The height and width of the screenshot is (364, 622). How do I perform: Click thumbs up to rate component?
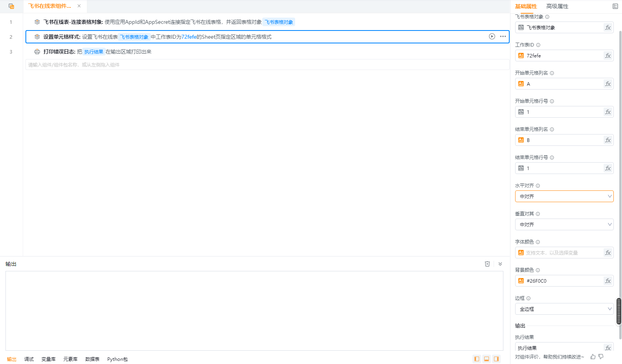[x=593, y=357]
